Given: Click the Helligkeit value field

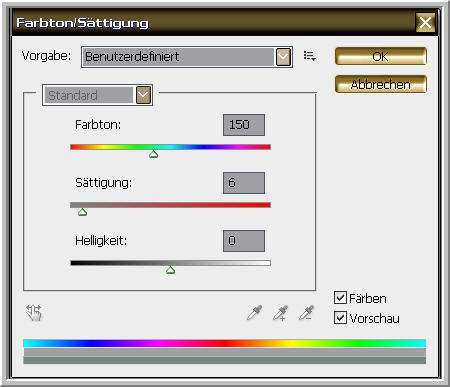Looking at the screenshot, I should pos(244,241).
